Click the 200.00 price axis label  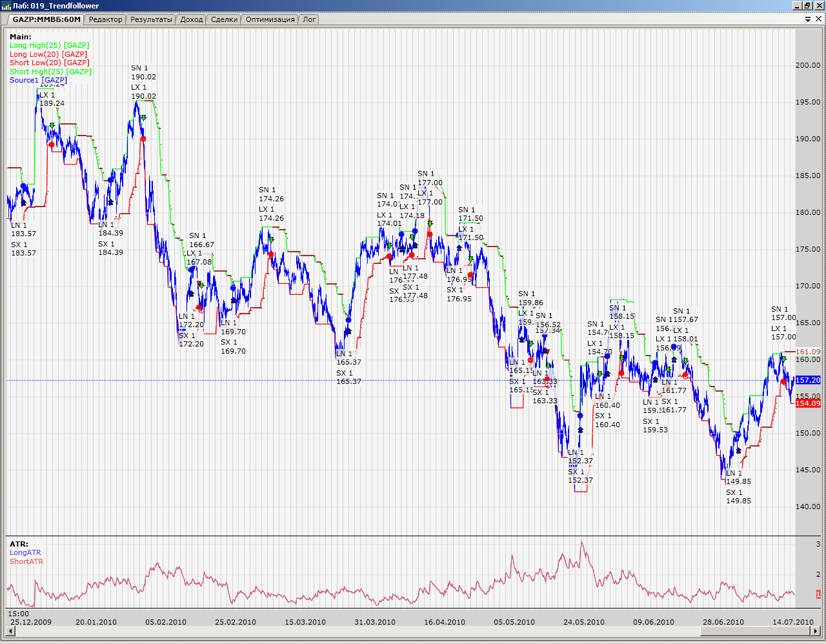click(x=808, y=65)
